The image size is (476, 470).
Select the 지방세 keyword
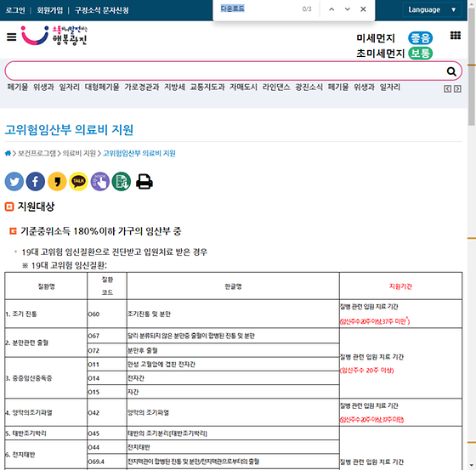coord(174,88)
